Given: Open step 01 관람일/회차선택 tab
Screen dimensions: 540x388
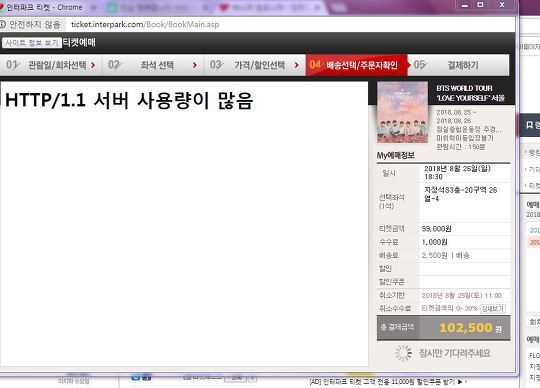Looking at the screenshot, I should tap(51, 65).
